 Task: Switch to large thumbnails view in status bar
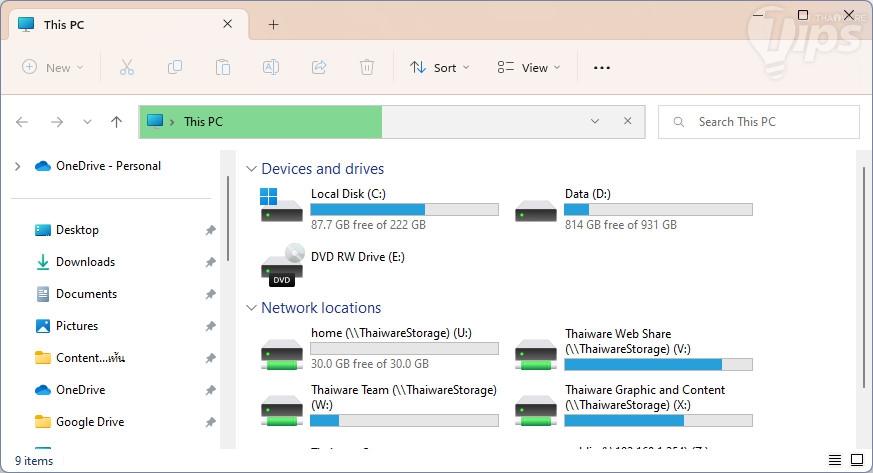856,461
